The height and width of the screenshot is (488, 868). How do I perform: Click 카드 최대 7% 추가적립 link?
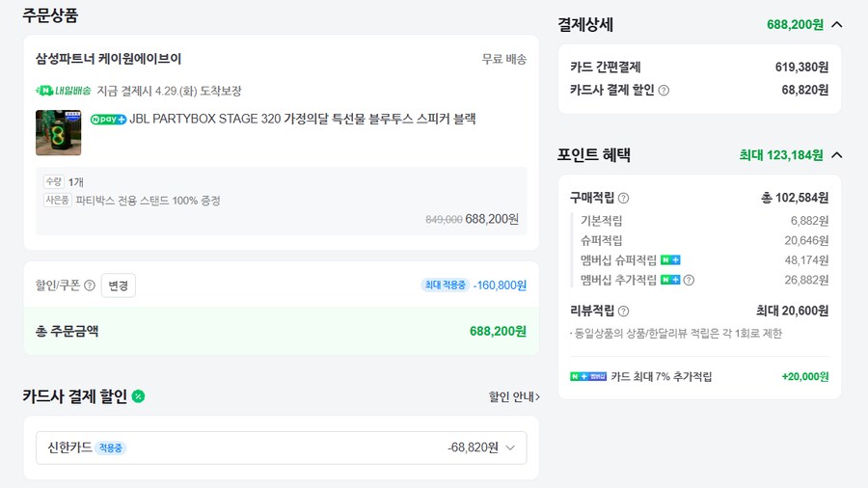[x=662, y=376]
